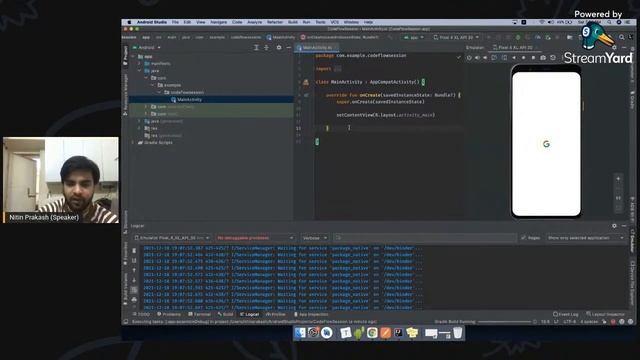Open Pixel 4 XL device dropdown in toolbar
Screen dimensions: 640x360
(x=456, y=37)
